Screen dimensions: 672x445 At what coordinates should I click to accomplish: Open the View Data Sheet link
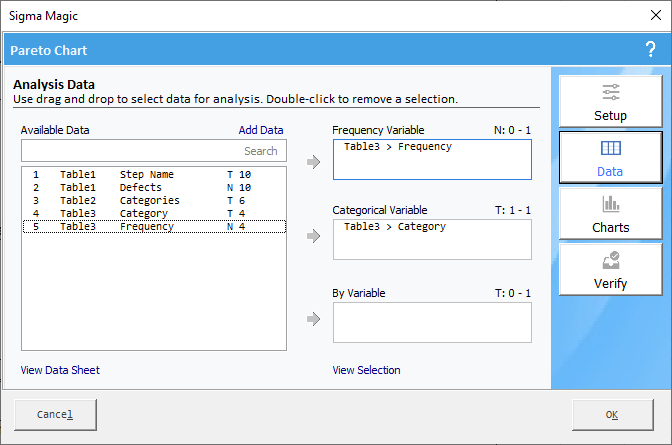point(60,370)
